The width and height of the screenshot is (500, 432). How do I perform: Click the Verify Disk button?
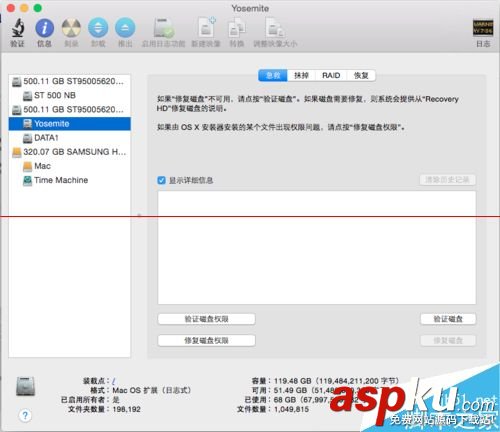click(448, 319)
